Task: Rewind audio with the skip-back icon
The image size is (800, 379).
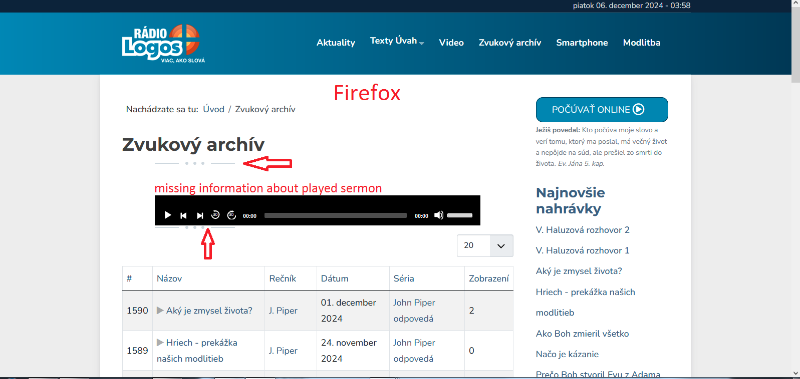Action: [215, 215]
